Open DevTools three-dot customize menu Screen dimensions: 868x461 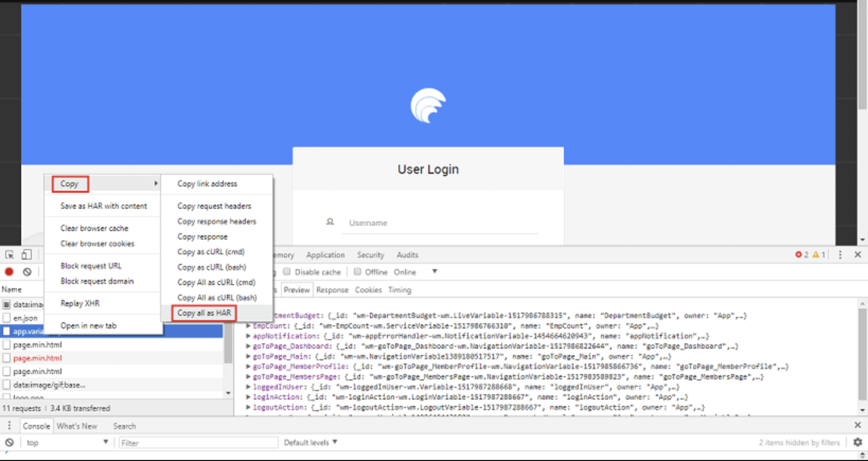point(840,255)
